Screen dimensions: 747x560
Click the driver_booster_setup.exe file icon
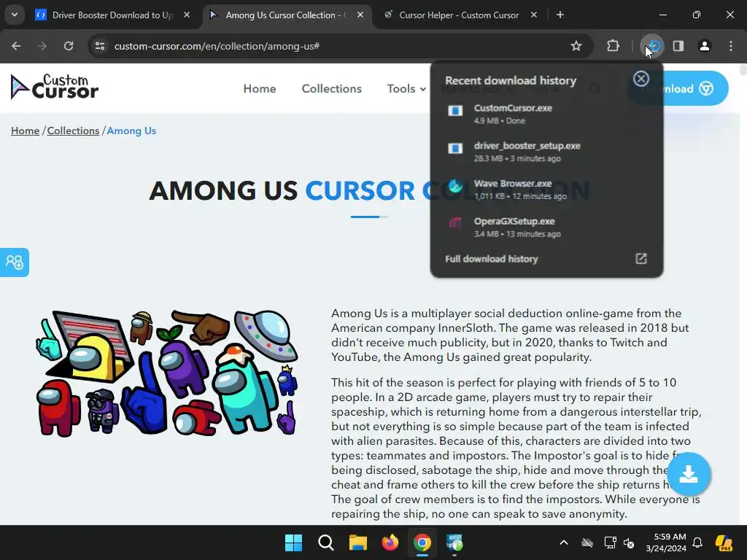click(455, 148)
